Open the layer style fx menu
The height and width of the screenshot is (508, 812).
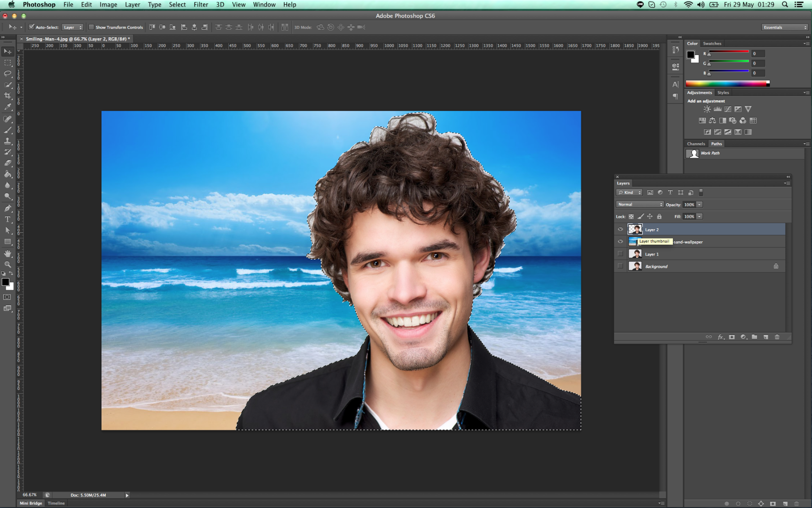click(720, 337)
